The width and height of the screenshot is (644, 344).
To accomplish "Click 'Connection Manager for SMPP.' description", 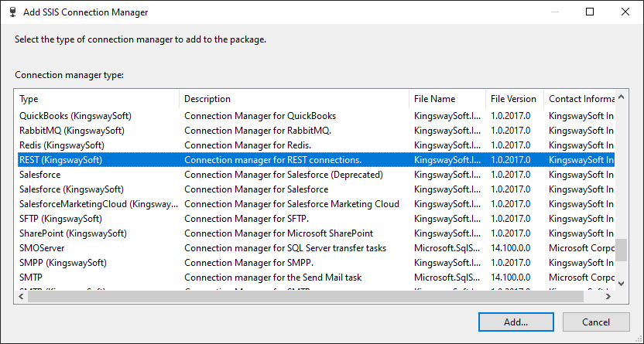I will [x=249, y=263].
